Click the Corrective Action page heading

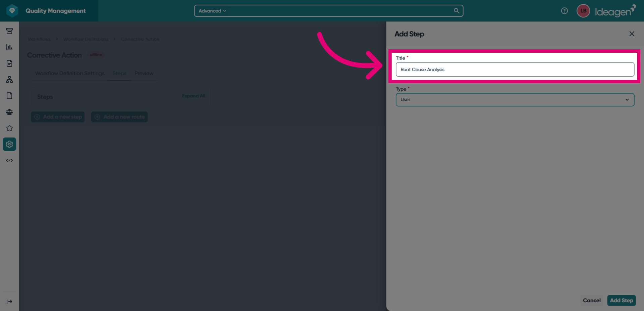tap(54, 55)
